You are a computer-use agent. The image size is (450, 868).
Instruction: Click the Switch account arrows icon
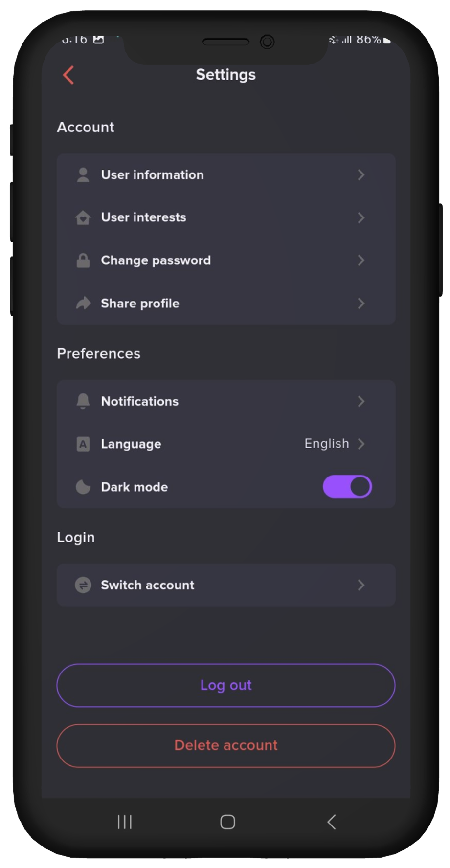83,585
